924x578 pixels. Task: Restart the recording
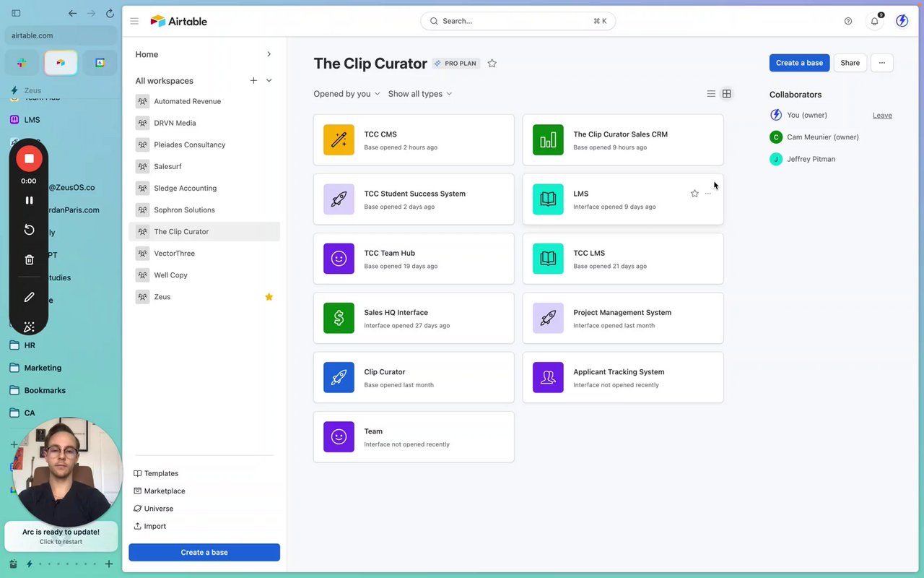pos(29,229)
